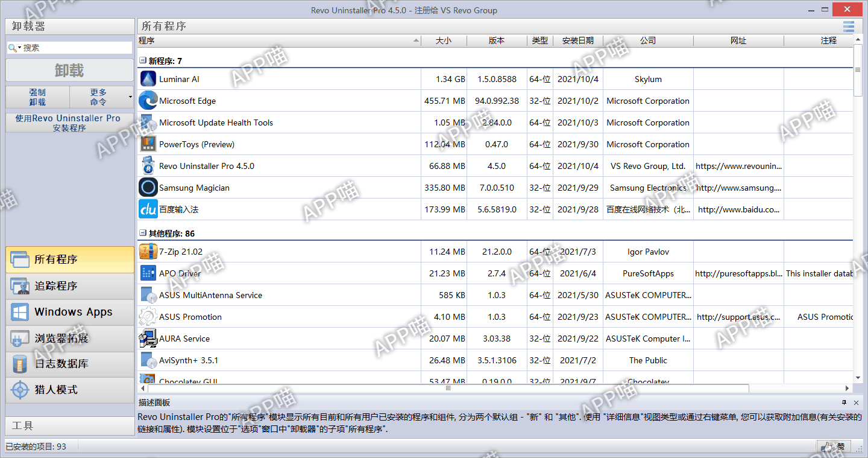Viewport: 868px width, 458px height.
Task: Click the vertical scrollbar up arrow
Action: [858, 40]
